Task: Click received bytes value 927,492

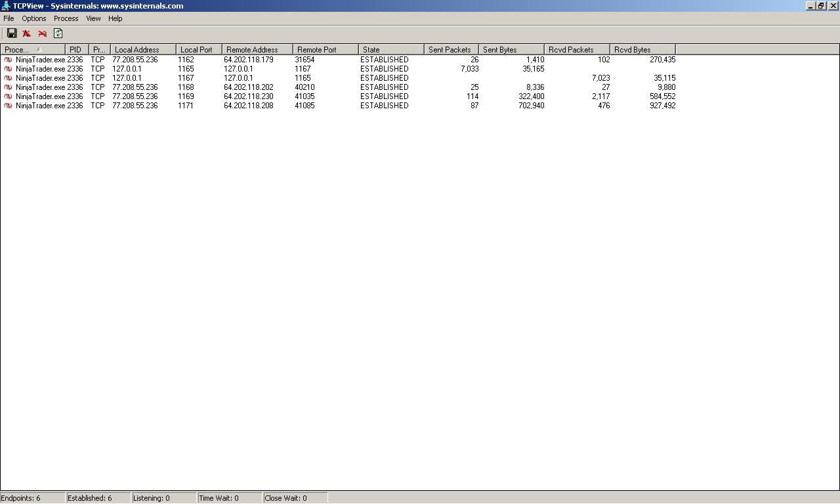Action: (x=662, y=106)
